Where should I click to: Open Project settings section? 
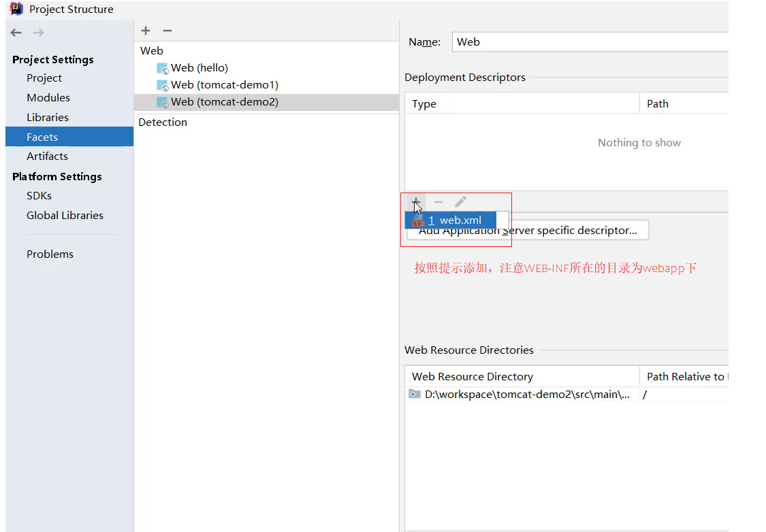[x=44, y=78]
